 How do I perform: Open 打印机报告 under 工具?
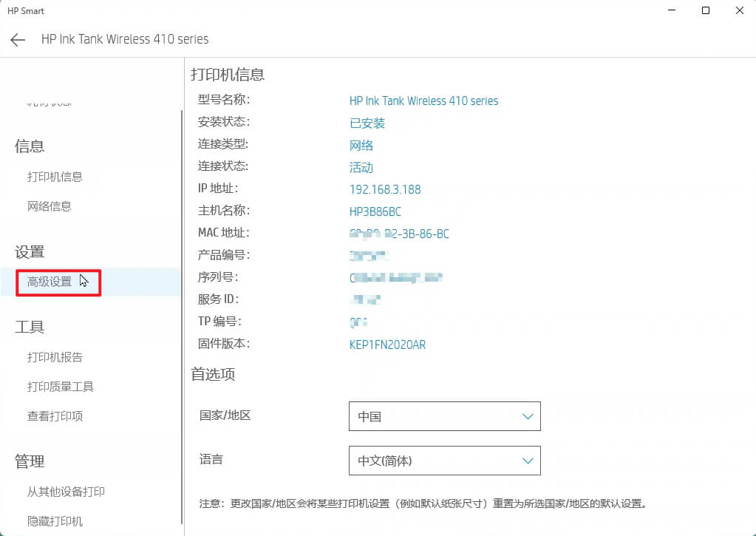[55, 357]
